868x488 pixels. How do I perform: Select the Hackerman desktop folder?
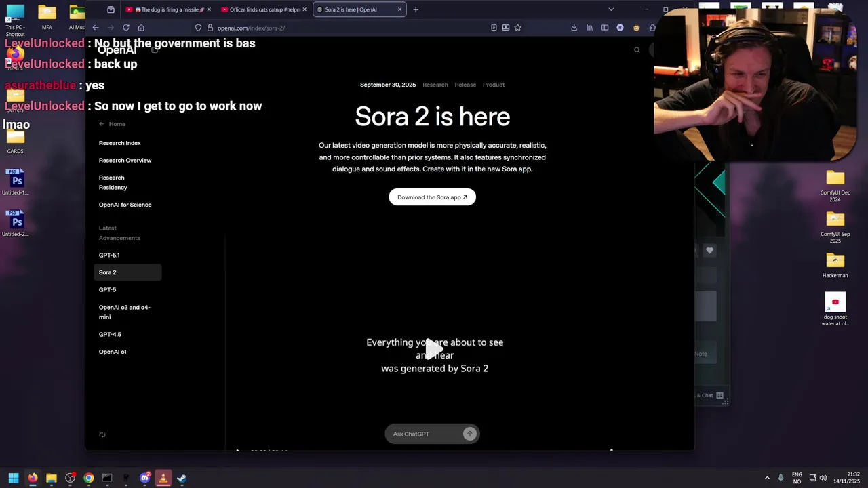pos(835,266)
